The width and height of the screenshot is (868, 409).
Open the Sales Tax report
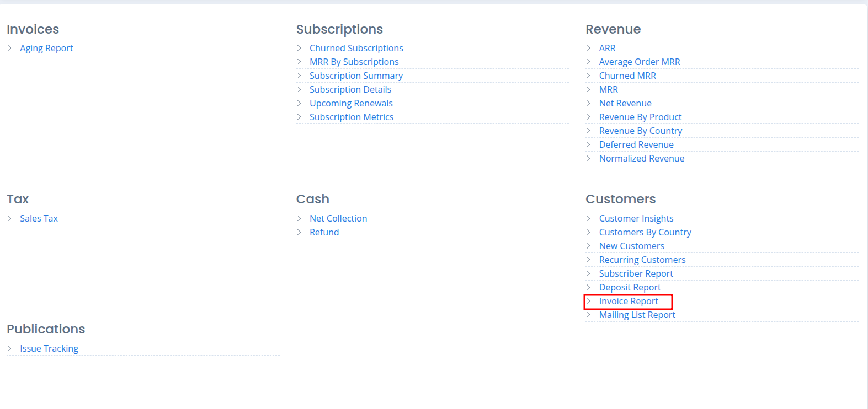click(39, 218)
